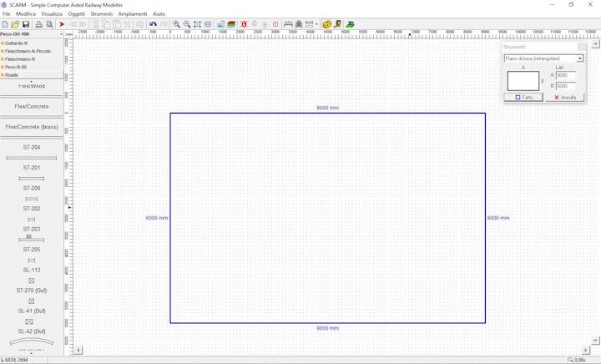Open a file with the folder icon

[x=15, y=24]
